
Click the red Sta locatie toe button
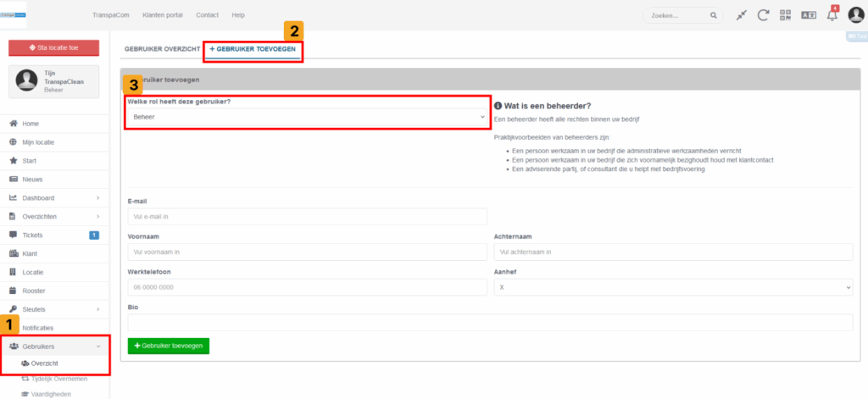pyautogui.click(x=53, y=48)
